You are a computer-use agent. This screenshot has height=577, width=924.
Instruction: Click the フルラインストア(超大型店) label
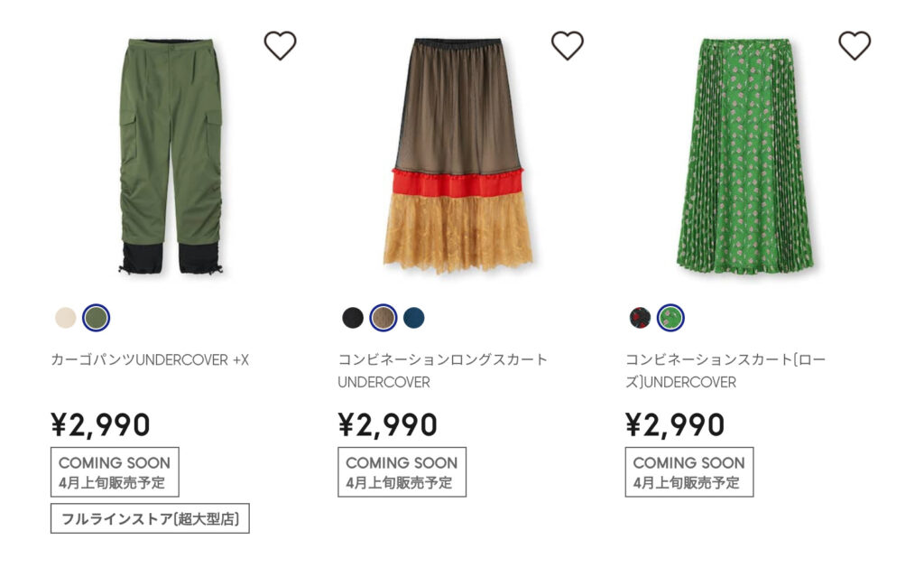pyautogui.click(x=151, y=518)
